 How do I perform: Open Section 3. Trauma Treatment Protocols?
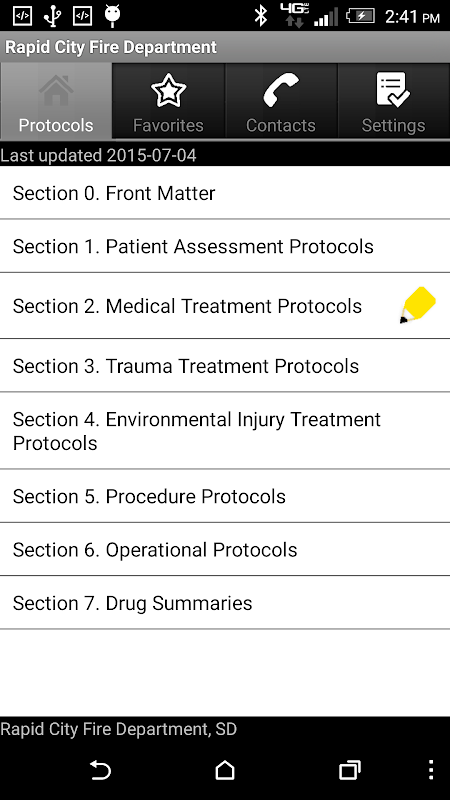pos(225,366)
